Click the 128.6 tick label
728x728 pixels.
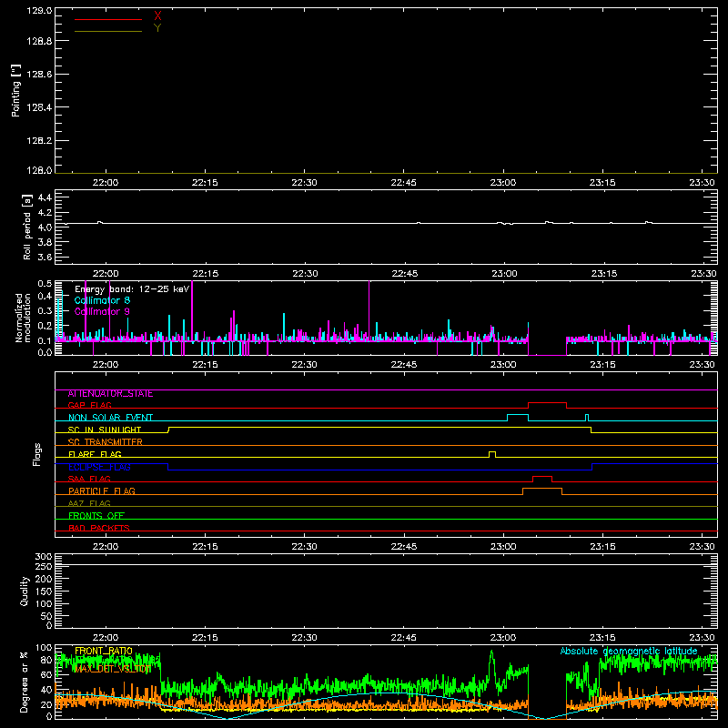(39, 75)
